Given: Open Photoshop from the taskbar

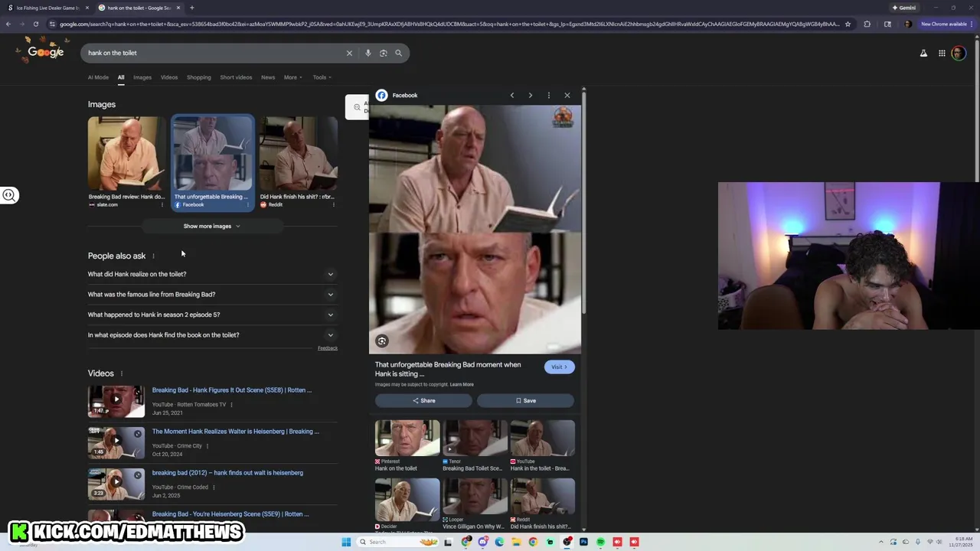Looking at the screenshot, I should (x=583, y=542).
